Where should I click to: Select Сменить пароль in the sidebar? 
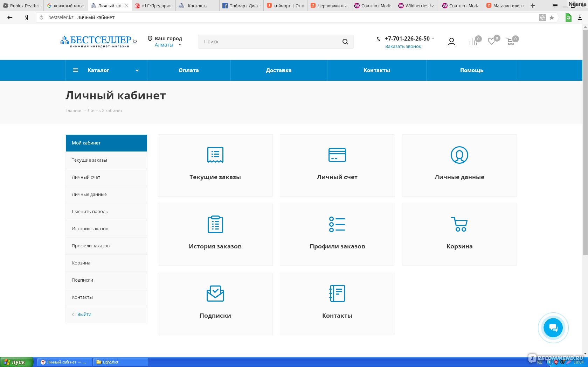click(x=106, y=212)
